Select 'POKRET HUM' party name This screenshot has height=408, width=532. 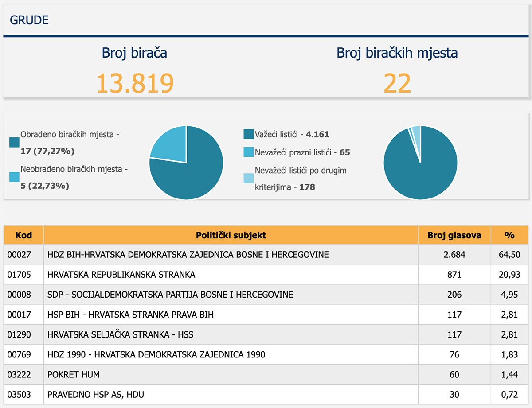point(74,374)
